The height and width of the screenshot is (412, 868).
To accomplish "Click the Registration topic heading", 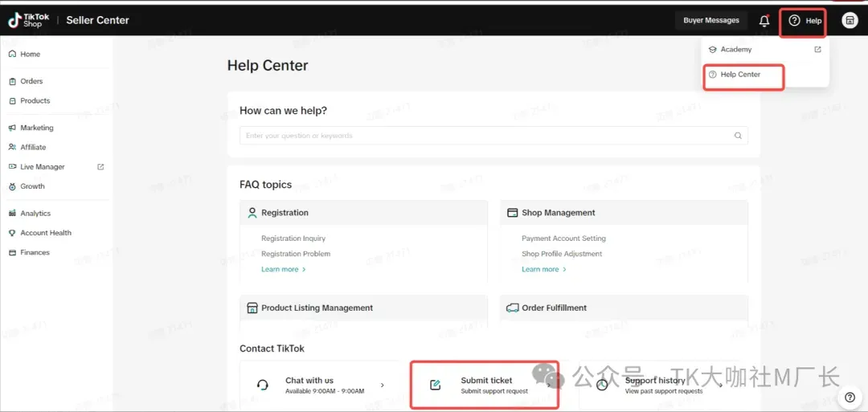I will [x=285, y=213].
